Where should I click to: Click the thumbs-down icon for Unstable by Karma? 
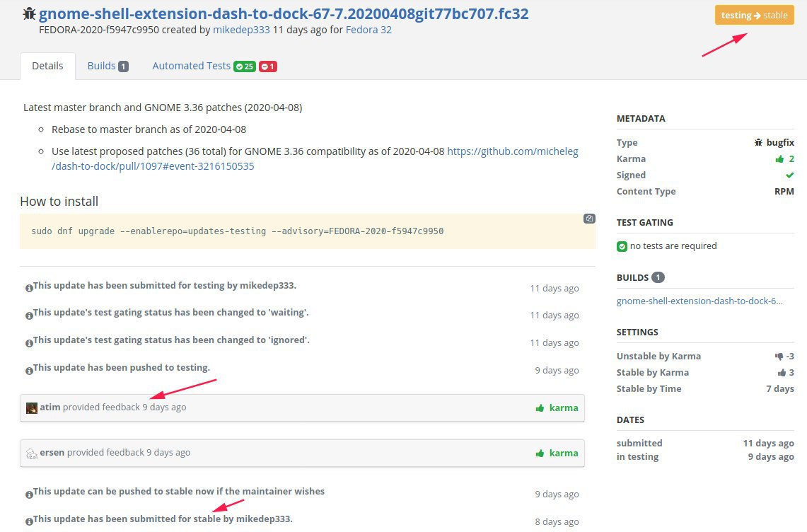(779, 357)
